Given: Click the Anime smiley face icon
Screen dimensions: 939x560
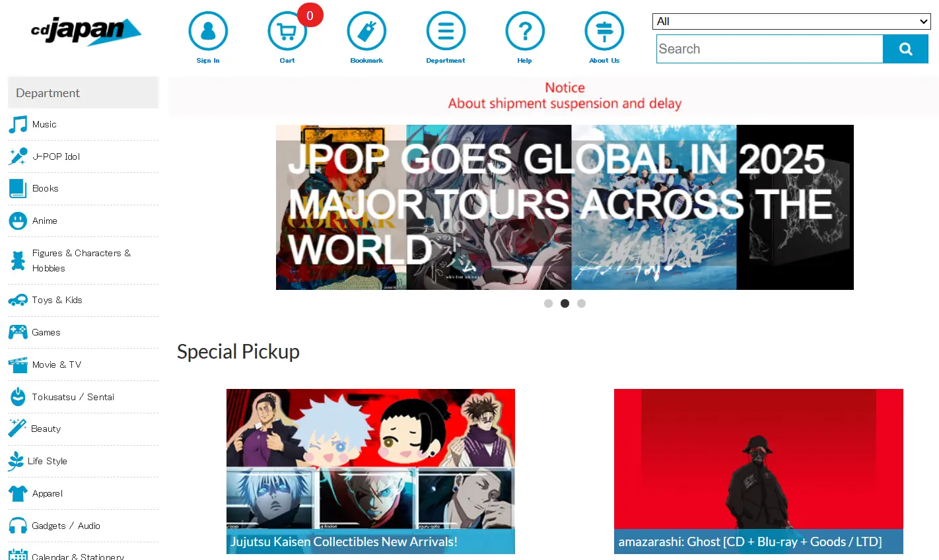Looking at the screenshot, I should click(x=18, y=221).
